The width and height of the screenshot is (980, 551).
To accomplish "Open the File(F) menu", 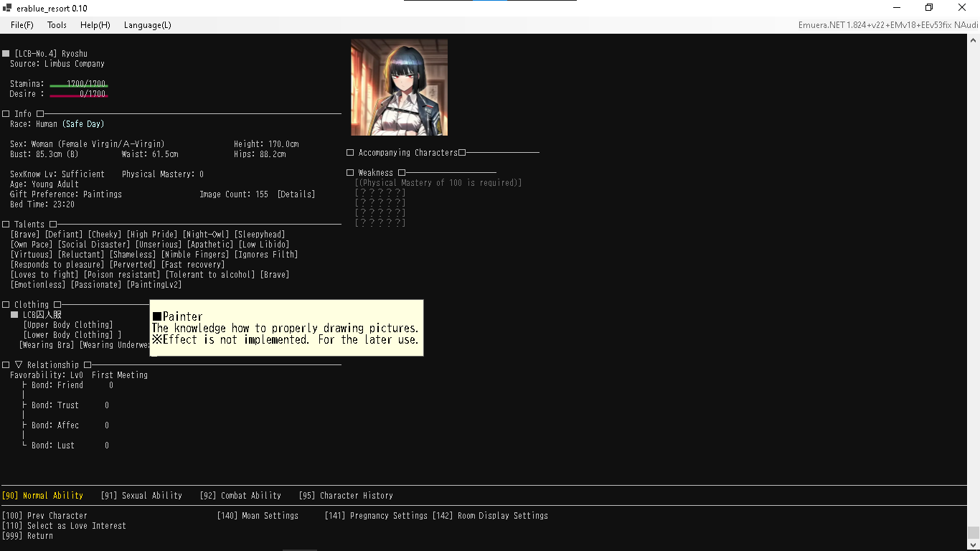I will (x=22, y=25).
